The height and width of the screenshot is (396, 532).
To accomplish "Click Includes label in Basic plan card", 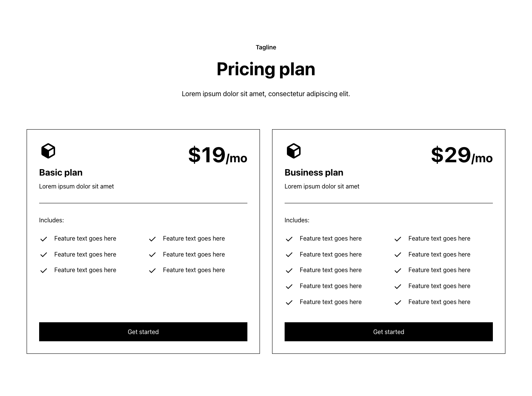I will (51, 220).
